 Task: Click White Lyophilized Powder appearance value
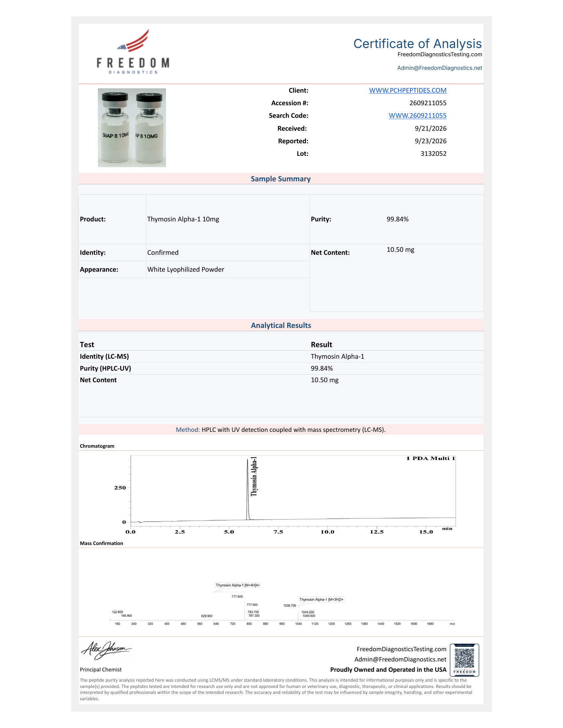coord(186,269)
